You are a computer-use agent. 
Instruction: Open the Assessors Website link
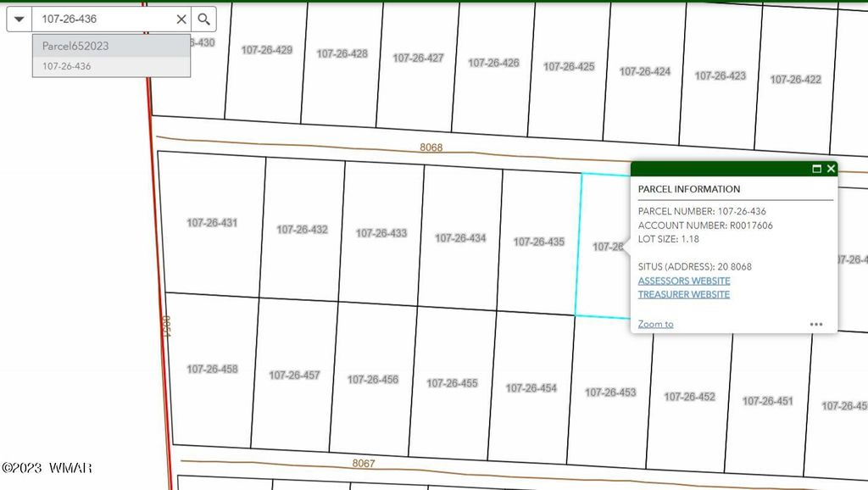pos(683,281)
